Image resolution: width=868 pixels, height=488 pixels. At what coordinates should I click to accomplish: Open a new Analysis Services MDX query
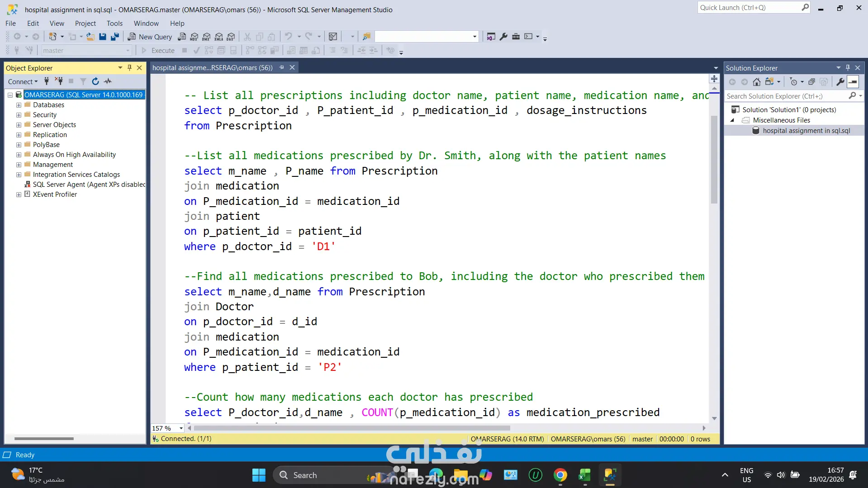(194, 37)
